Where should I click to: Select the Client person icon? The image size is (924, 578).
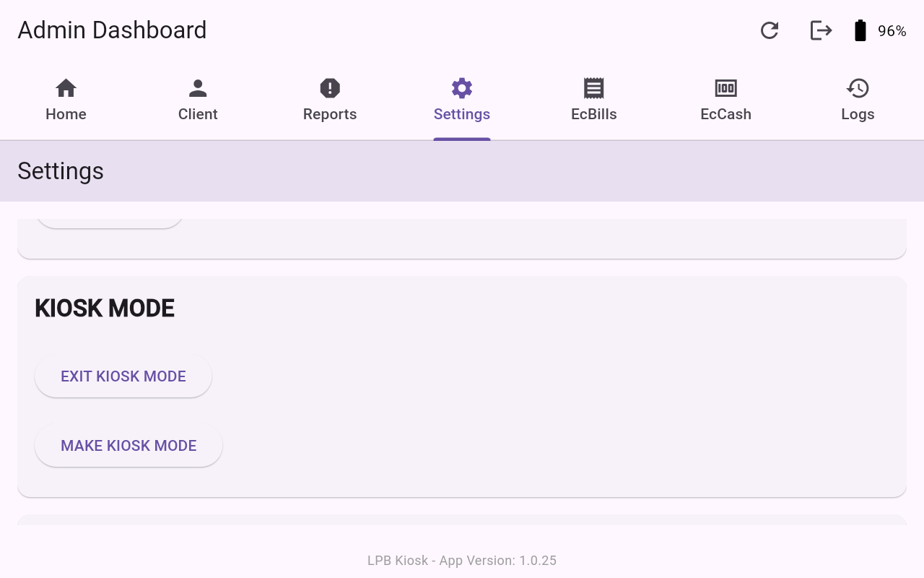coord(198,88)
